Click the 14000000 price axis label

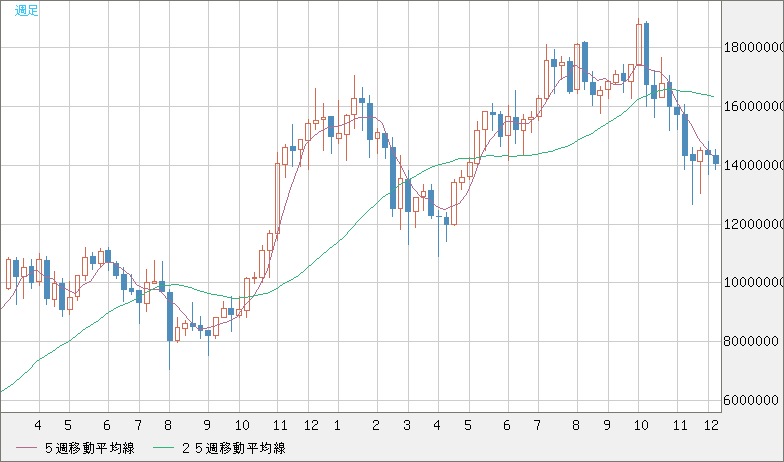point(753,165)
